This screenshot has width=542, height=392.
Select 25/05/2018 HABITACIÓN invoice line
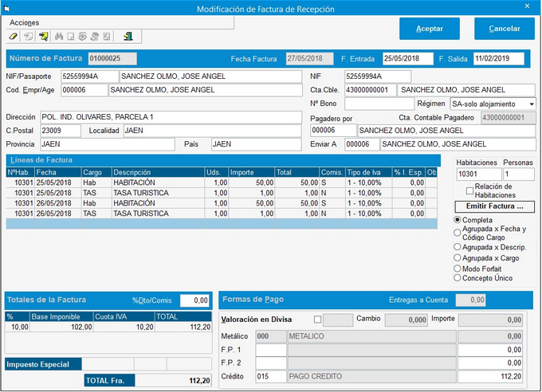(x=222, y=182)
